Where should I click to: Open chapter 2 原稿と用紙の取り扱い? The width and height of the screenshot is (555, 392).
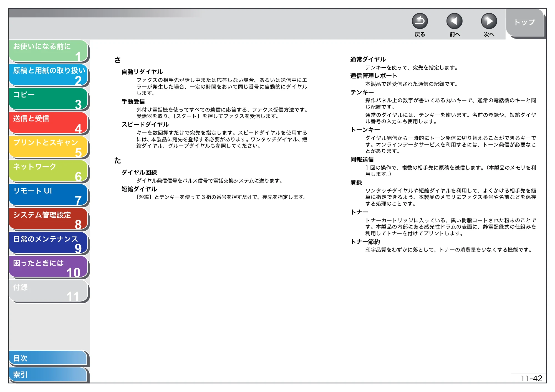pyautogui.click(x=49, y=75)
